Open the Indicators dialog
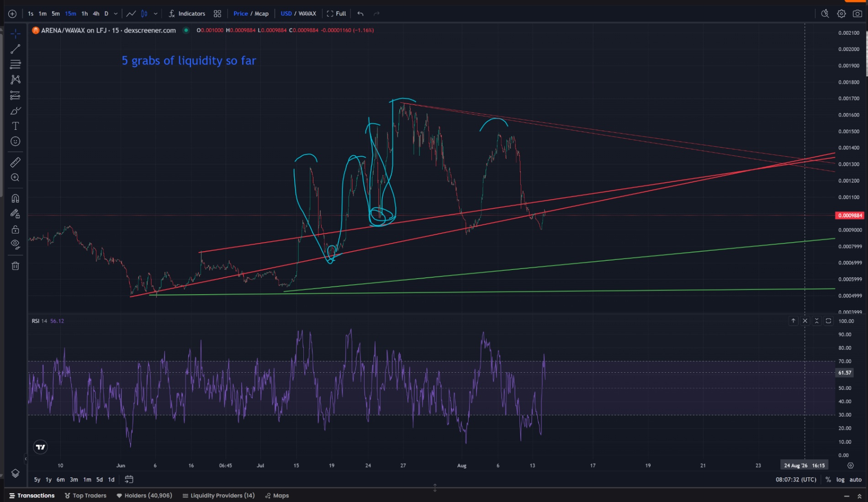 (187, 14)
